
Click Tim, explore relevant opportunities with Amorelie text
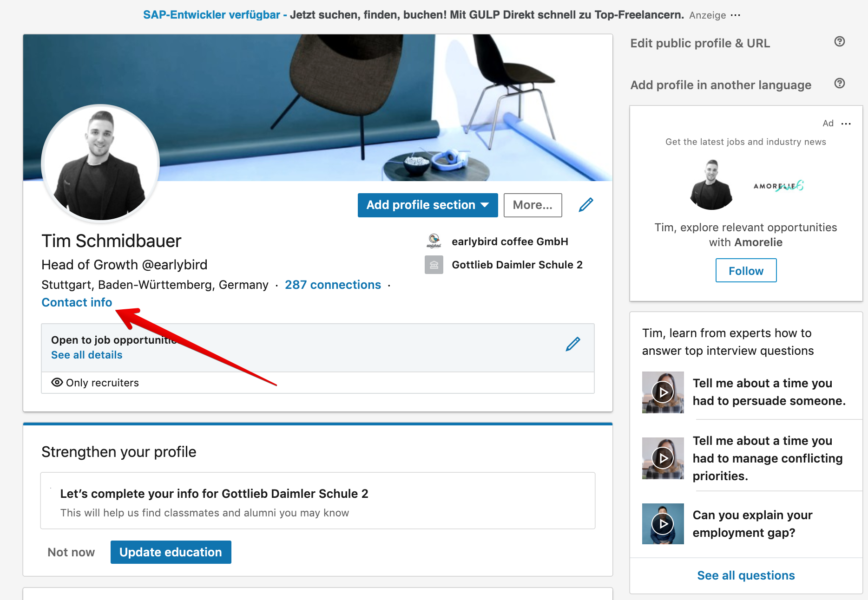pyautogui.click(x=745, y=235)
